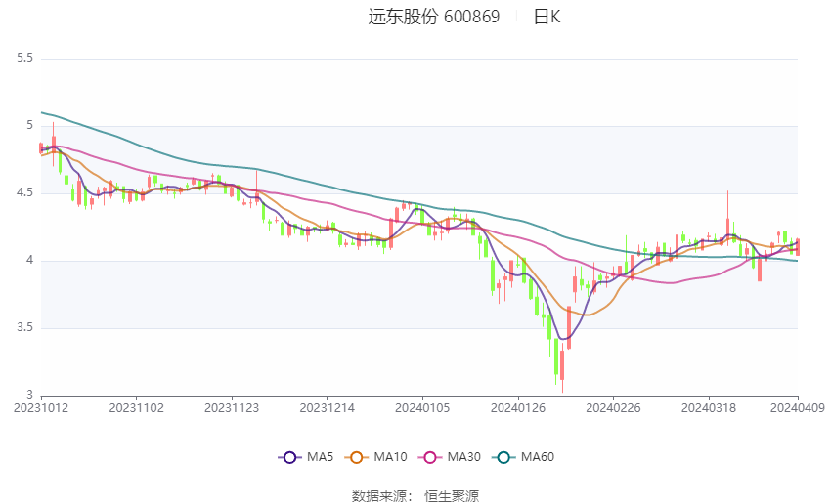The width and height of the screenshot is (831, 504).
Task: Toggle the MA5 legend circle marker
Action: (x=289, y=457)
